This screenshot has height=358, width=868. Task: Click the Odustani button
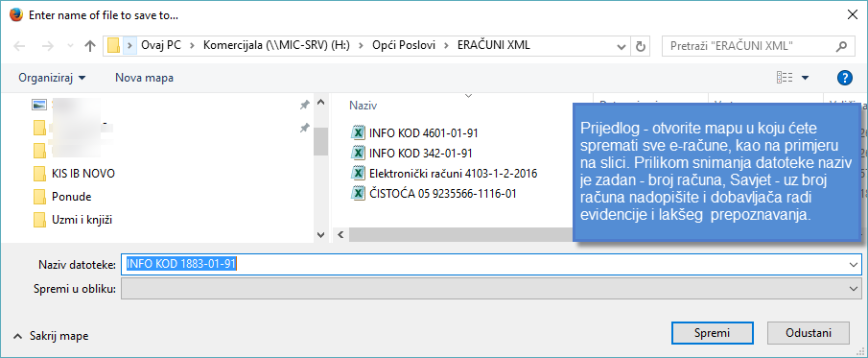[809, 333]
